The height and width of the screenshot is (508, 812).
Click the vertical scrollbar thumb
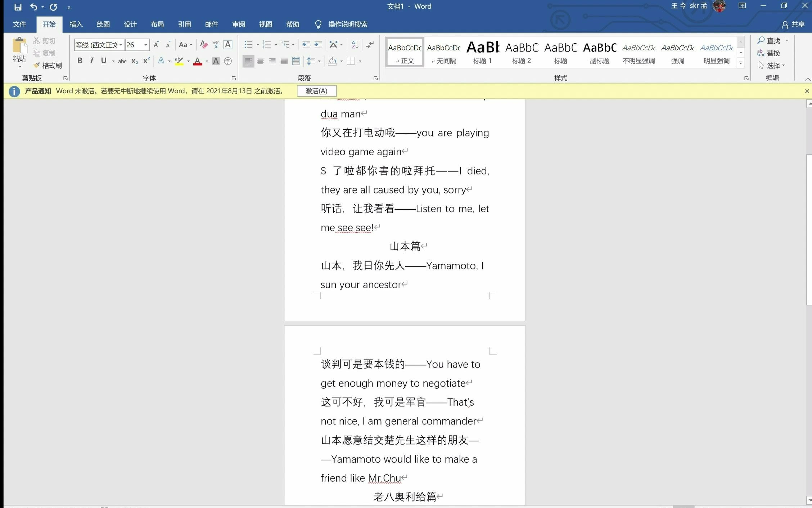809,230
